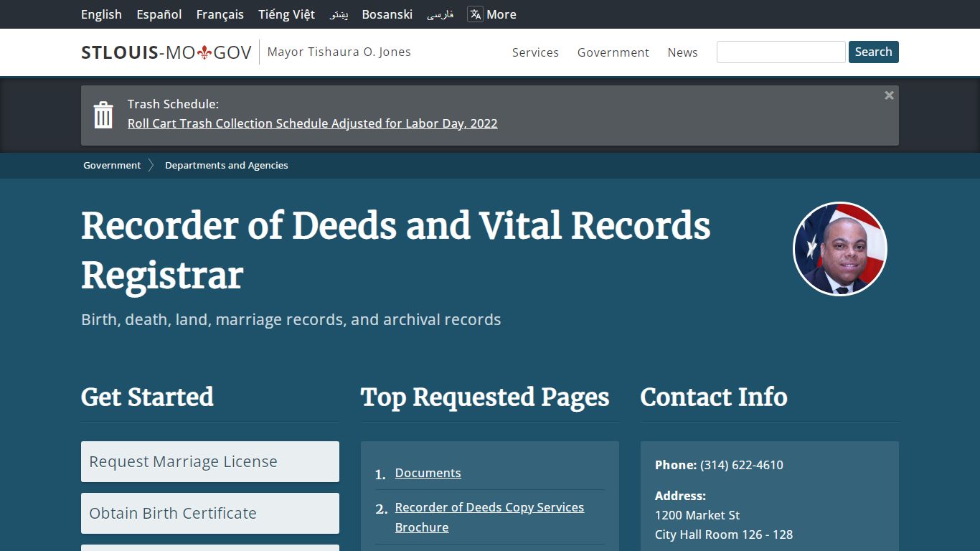Click the phone number (314) 622-4610

tap(742, 465)
